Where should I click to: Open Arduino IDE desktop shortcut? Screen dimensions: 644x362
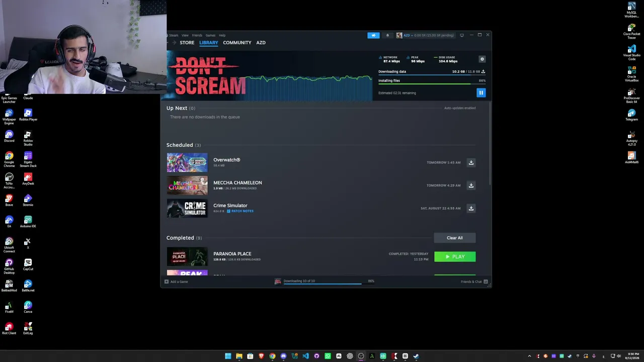28,222
